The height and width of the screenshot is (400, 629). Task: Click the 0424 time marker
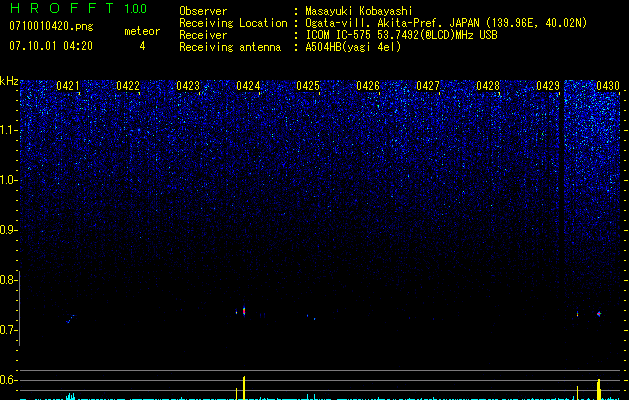click(x=248, y=86)
